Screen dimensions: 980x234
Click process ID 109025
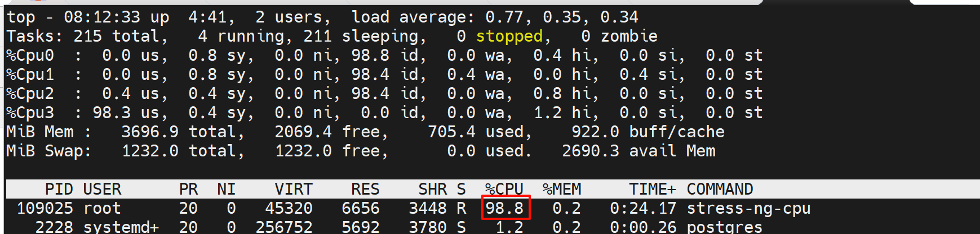[45, 208]
